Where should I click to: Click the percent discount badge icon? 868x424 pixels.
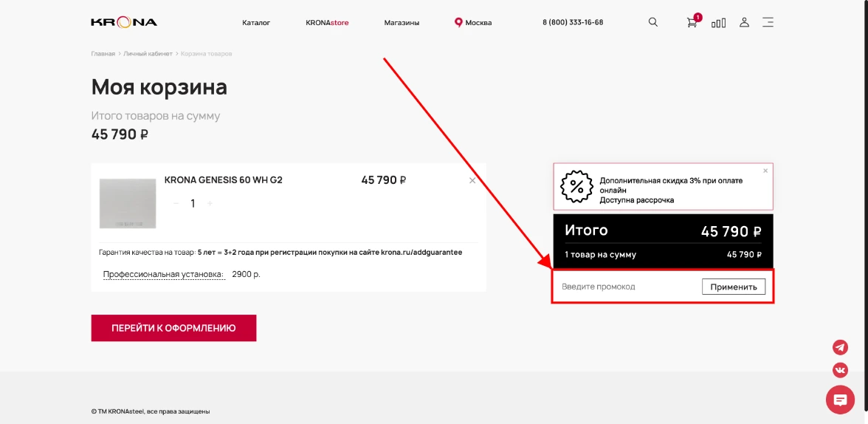coord(576,186)
